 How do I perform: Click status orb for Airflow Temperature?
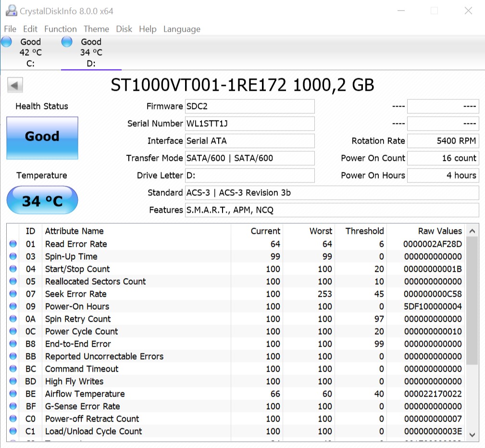point(13,394)
